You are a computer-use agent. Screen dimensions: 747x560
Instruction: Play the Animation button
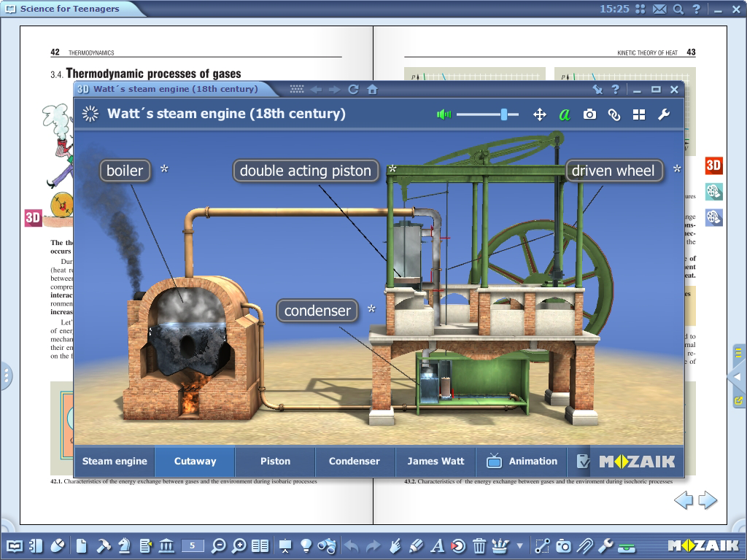point(522,462)
